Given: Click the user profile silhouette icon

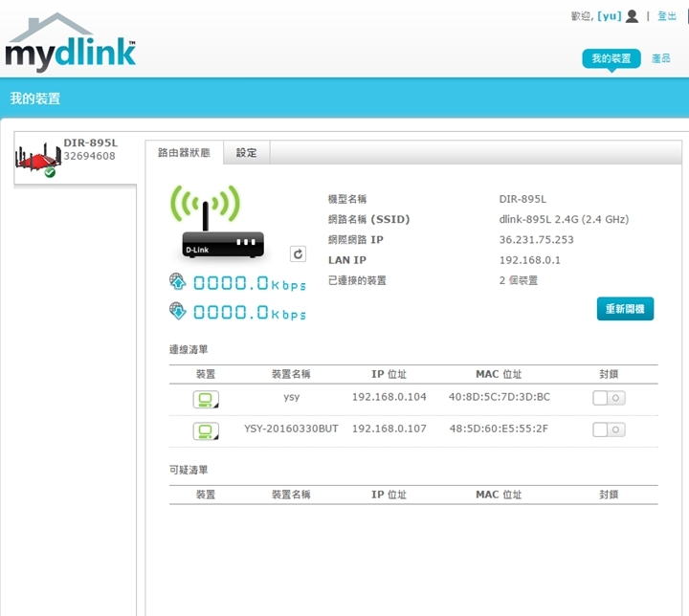Looking at the screenshot, I should 632,16.
